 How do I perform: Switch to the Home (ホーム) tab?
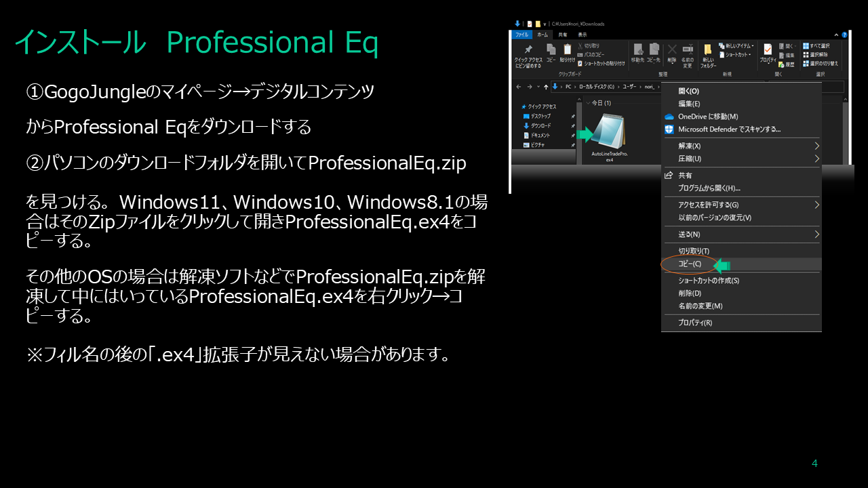click(x=542, y=35)
